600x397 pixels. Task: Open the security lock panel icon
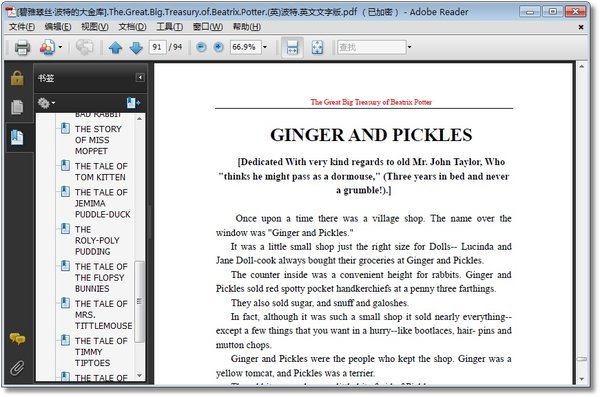click(17, 78)
